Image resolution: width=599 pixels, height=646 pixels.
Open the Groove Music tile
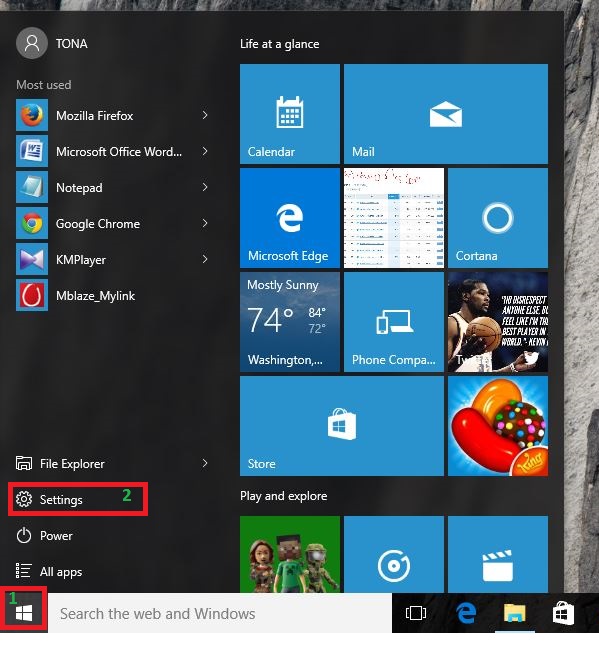click(x=394, y=554)
